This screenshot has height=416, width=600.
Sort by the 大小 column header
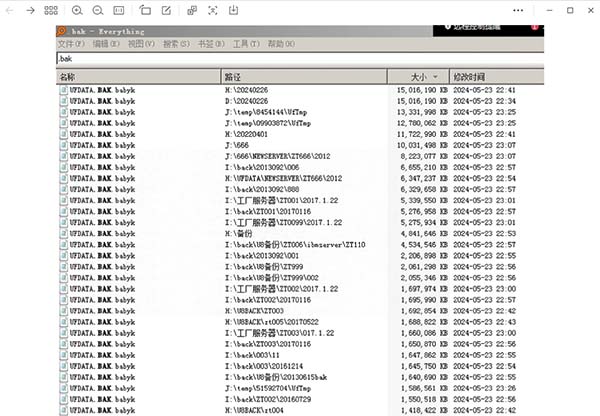coord(418,76)
